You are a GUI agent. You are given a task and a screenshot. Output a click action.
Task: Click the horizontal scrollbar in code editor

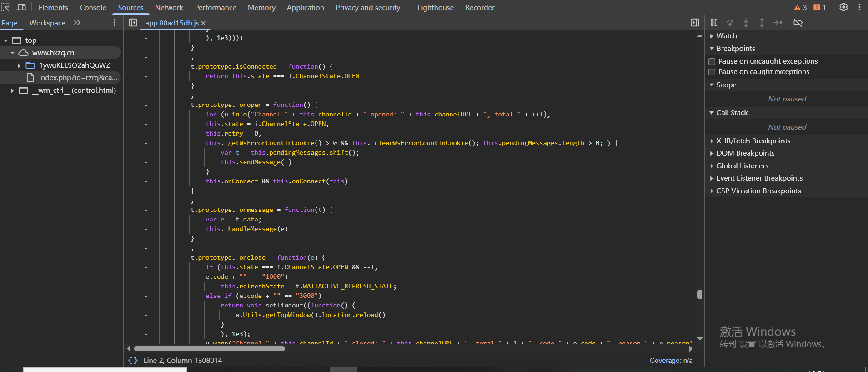pyautogui.click(x=209, y=349)
